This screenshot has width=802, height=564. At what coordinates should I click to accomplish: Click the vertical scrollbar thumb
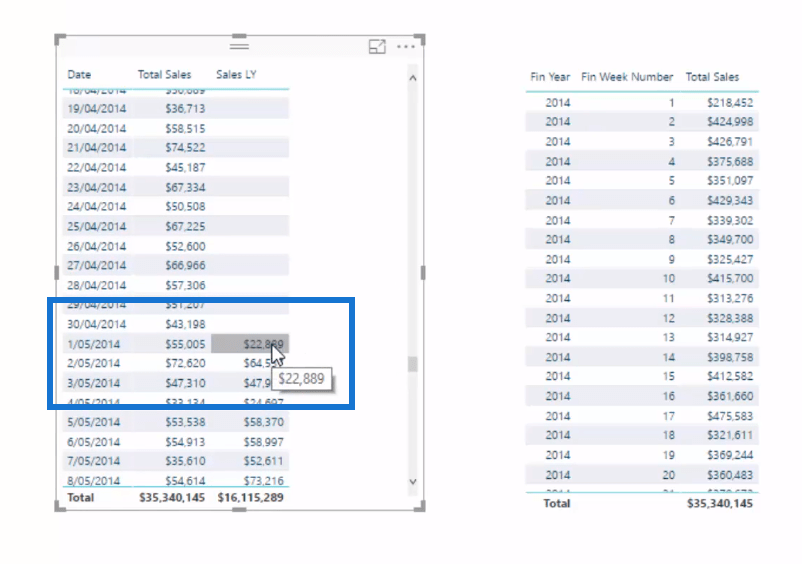click(x=414, y=363)
